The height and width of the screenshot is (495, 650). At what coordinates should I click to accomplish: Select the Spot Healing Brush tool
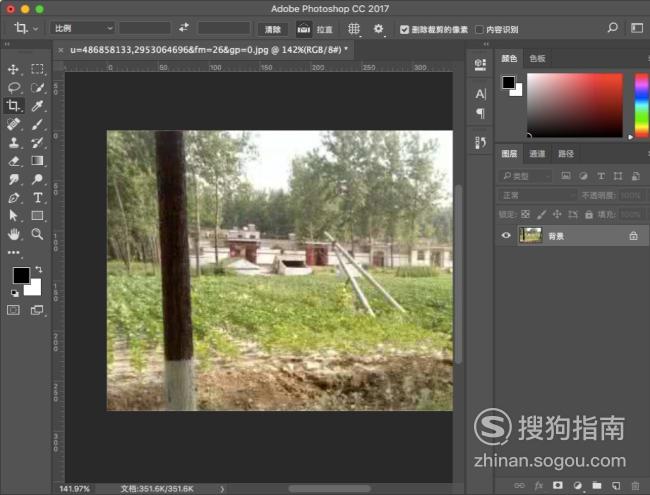point(13,124)
